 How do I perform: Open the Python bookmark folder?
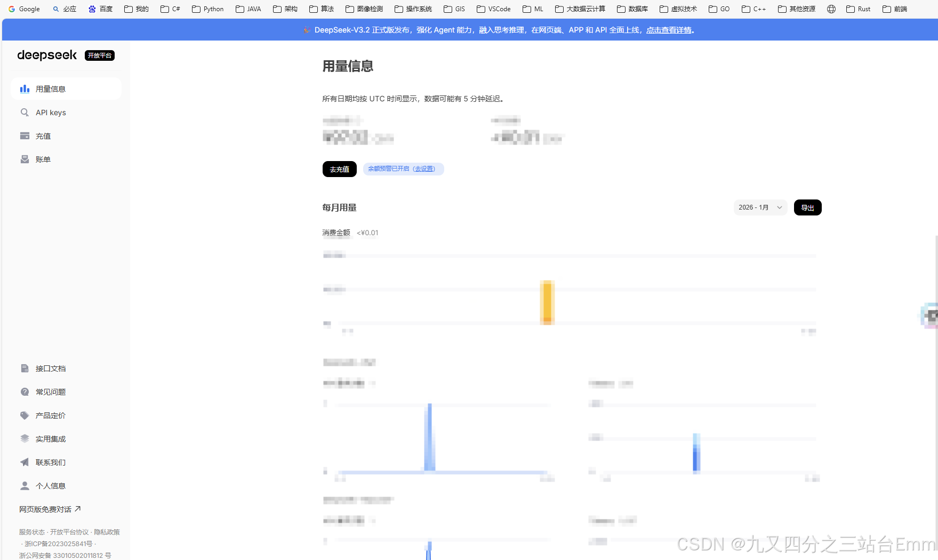(x=208, y=9)
